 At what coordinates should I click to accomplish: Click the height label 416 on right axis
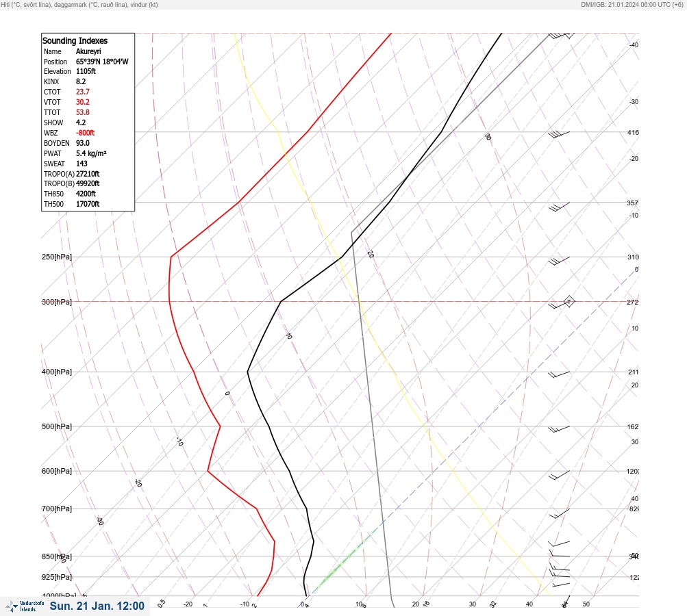point(633,132)
